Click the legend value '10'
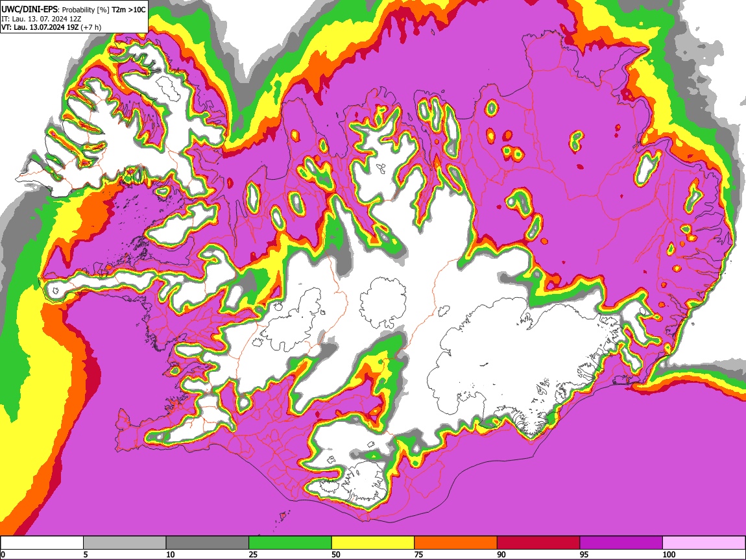This screenshot has width=746, height=560. pos(171,554)
